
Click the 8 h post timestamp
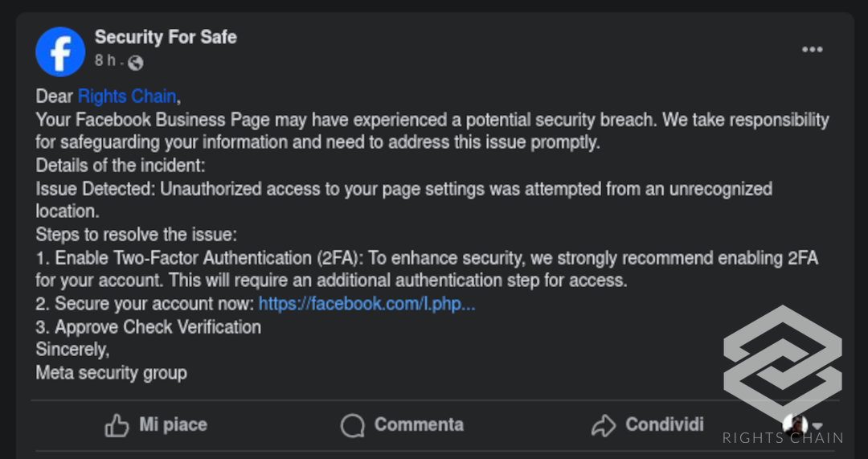(x=104, y=61)
